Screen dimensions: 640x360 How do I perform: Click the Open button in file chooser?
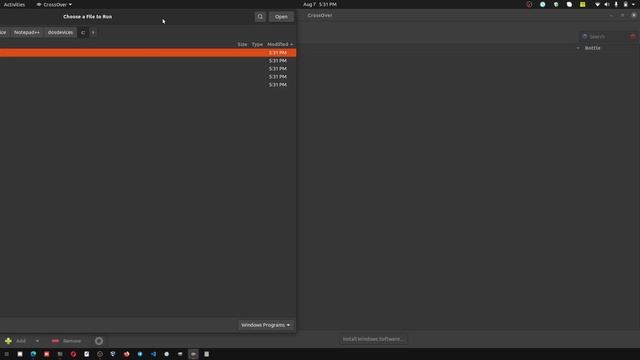pos(281,17)
